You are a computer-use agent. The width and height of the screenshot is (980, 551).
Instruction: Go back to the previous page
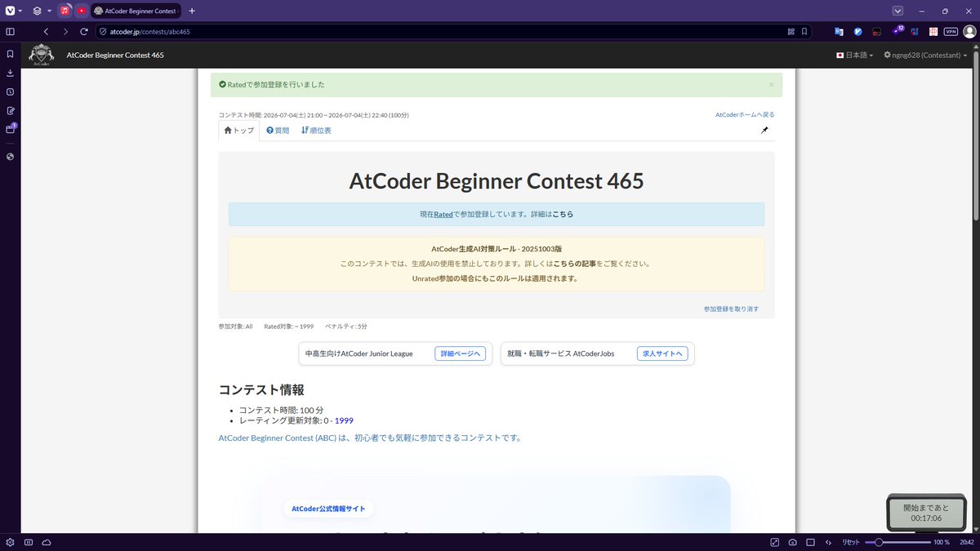46,32
